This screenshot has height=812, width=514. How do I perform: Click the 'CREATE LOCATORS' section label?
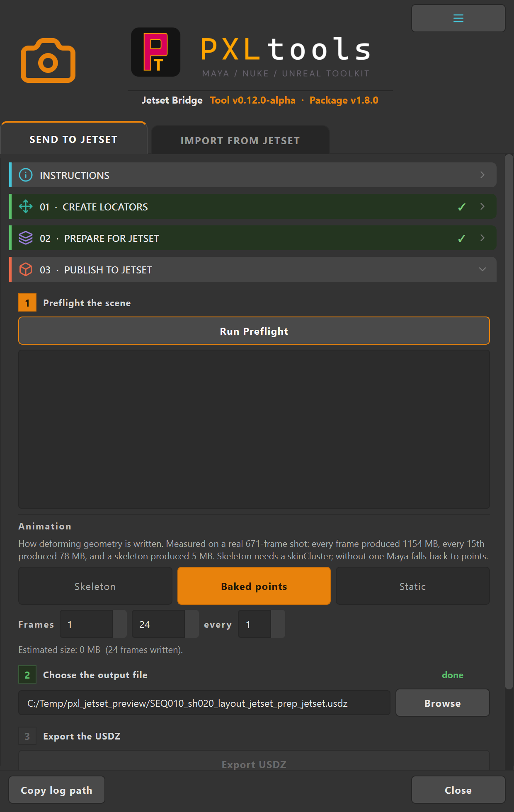coord(105,207)
